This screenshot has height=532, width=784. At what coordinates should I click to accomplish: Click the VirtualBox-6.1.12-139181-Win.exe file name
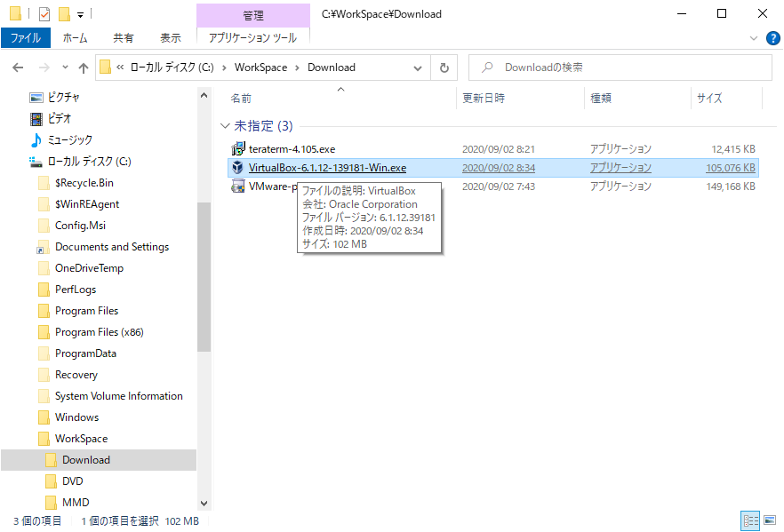(327, 168)
